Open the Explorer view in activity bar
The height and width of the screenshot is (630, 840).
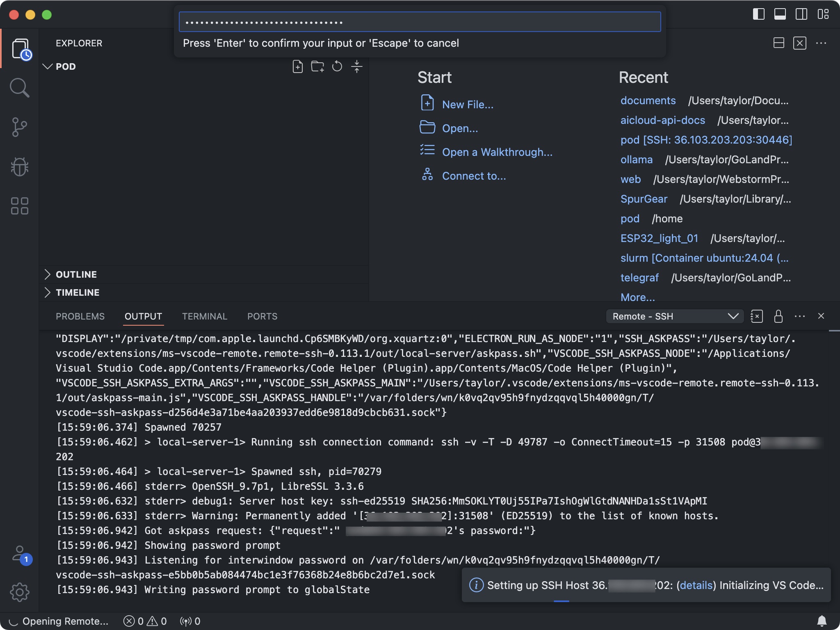[x=21, y=49]
